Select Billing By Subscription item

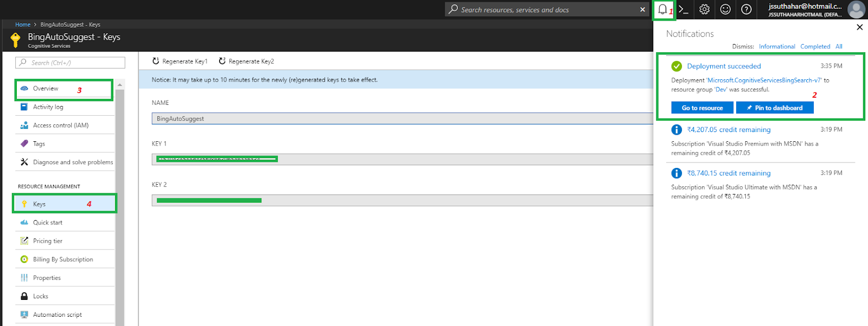(x=65, y=259)
